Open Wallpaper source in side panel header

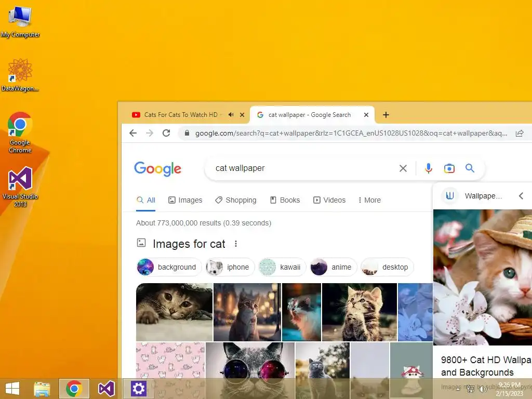click(472, 196)
